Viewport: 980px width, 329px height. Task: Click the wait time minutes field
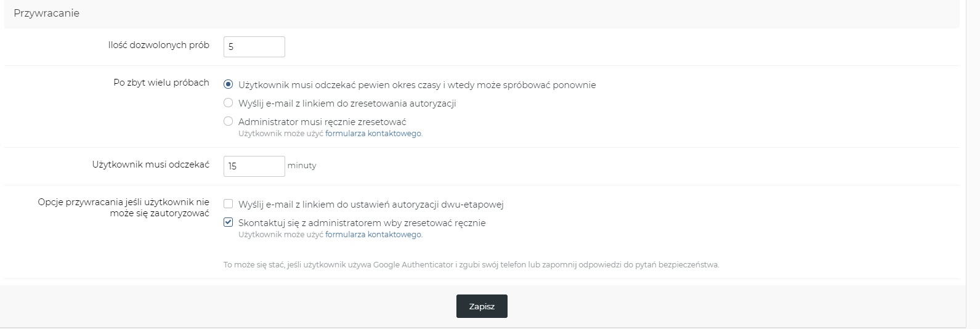(254, 166)
